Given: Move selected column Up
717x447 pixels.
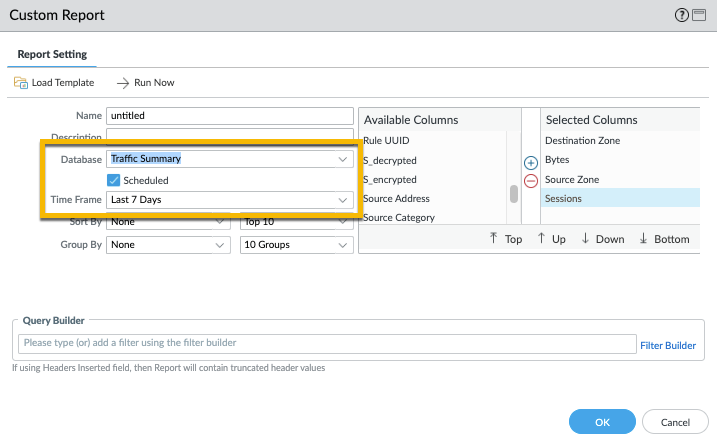Looking at the screenshot, I should point(554,239).
